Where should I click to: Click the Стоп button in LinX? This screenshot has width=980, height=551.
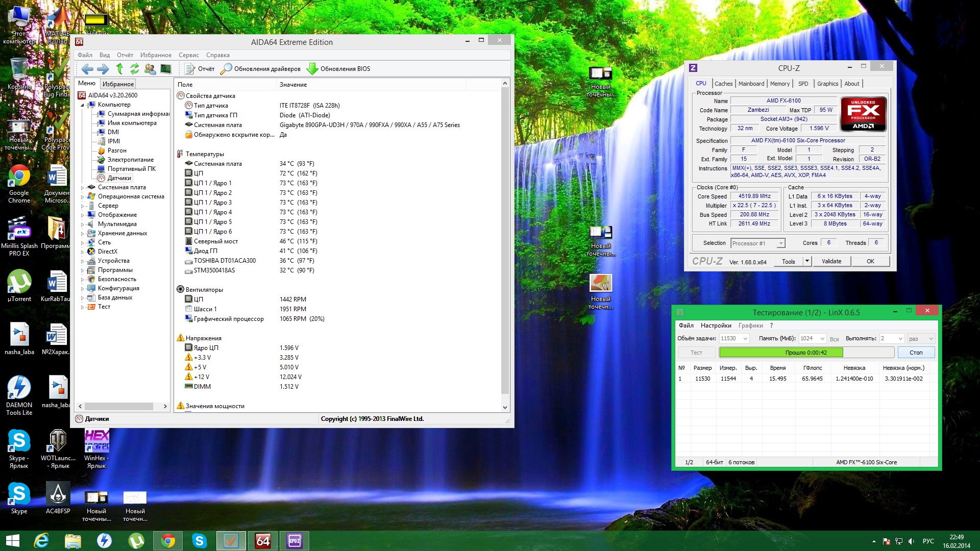(x=916, y=353)
